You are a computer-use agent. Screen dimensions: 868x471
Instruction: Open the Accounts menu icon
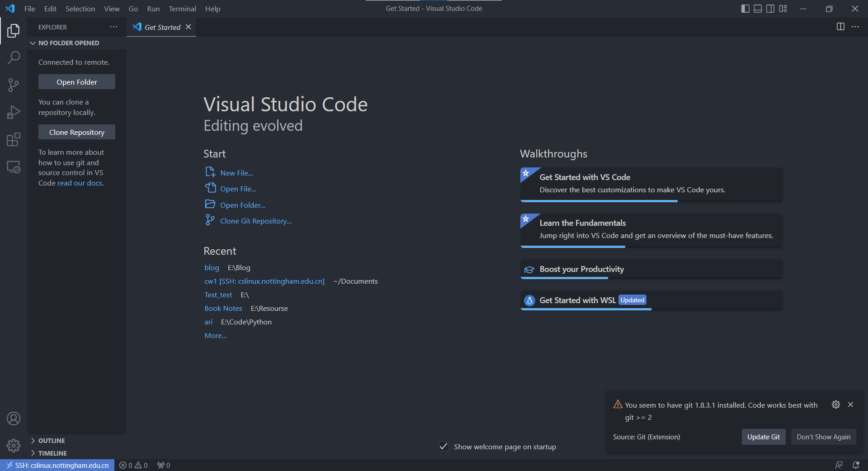pyautogui.click(x=14, y=419)
